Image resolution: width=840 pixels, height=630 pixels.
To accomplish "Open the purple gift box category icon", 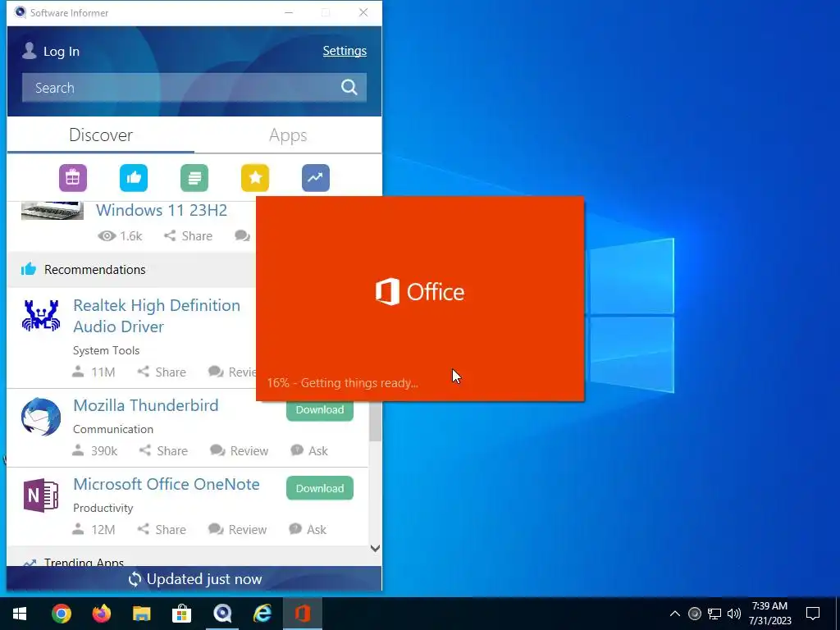I will [73, 178].
